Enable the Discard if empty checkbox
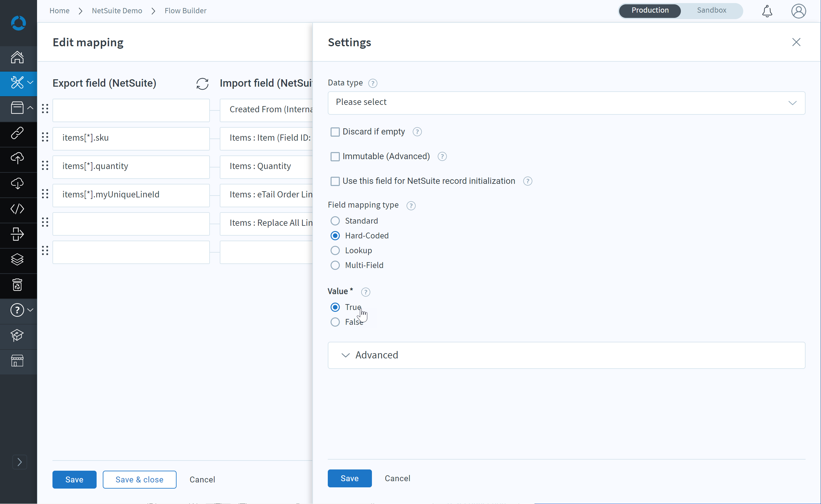The height and width of the screenshot is (504, 821). [335, 132]
